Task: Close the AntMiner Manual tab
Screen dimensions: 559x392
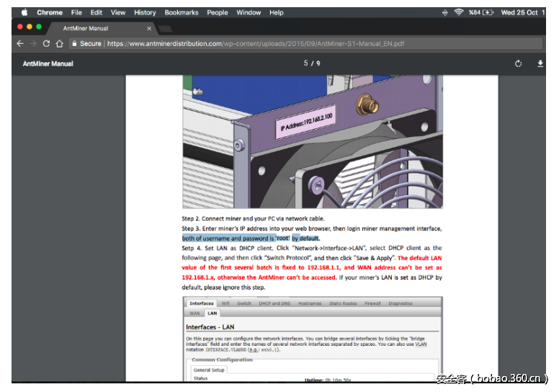Action: [149, 28]
